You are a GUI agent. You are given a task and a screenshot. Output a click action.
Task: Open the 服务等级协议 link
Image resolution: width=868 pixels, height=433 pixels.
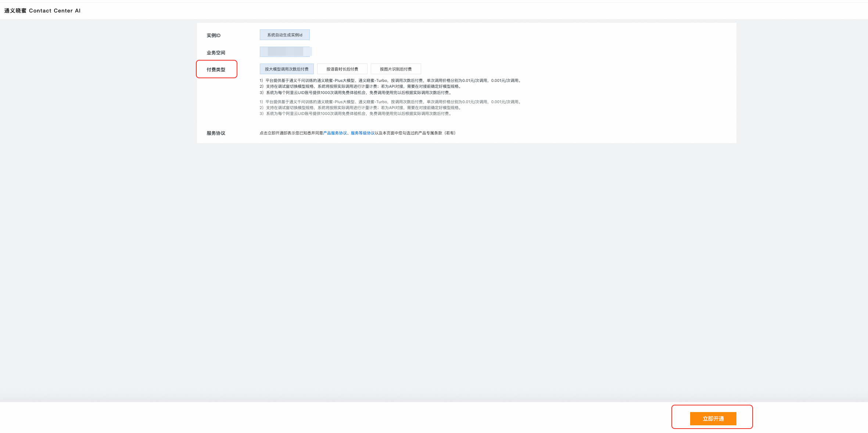(363, 133)
